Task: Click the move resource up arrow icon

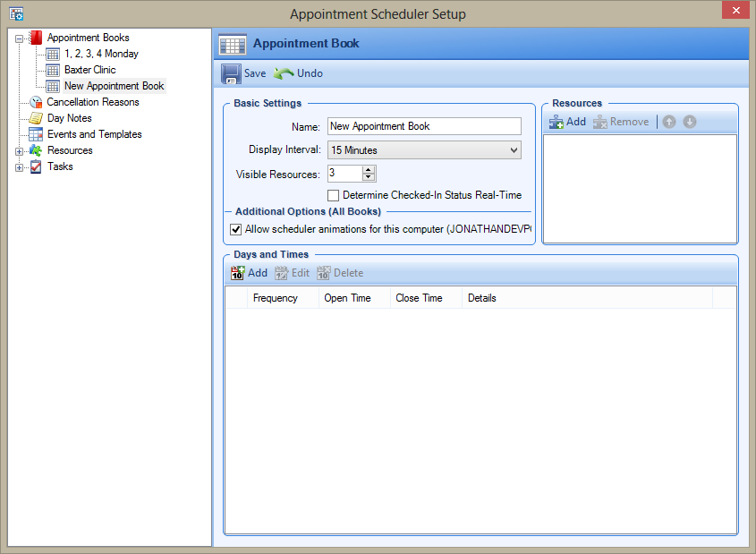Action: click(x=669, y=122)
